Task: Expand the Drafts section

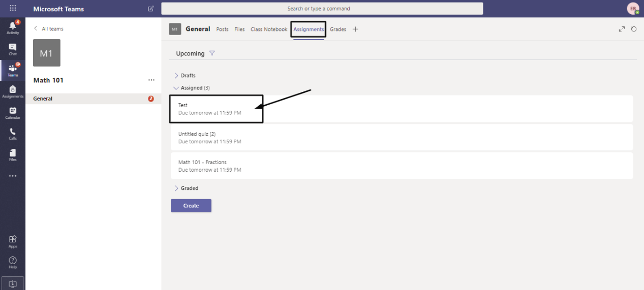Action: point(185,76)
